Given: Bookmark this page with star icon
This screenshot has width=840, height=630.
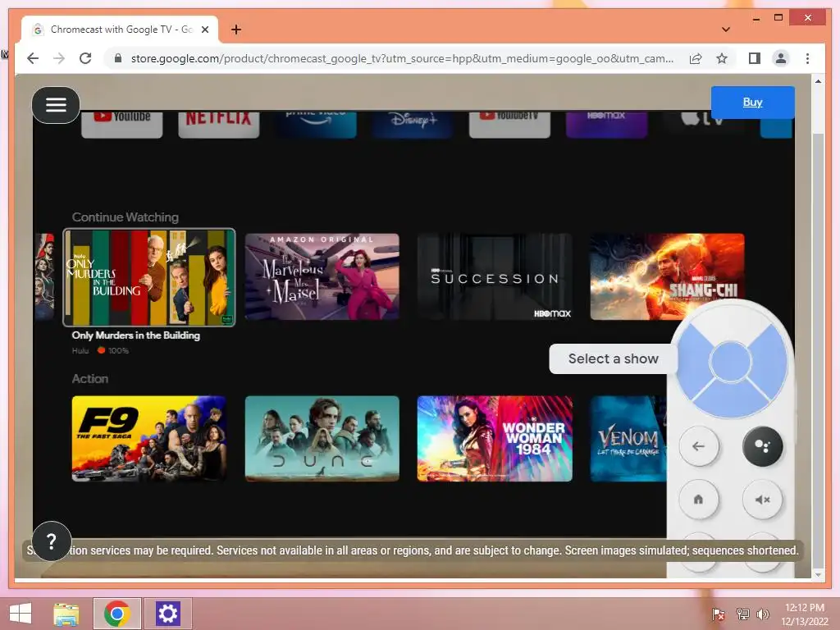Looking at the screenshot, I should point(722,58).
